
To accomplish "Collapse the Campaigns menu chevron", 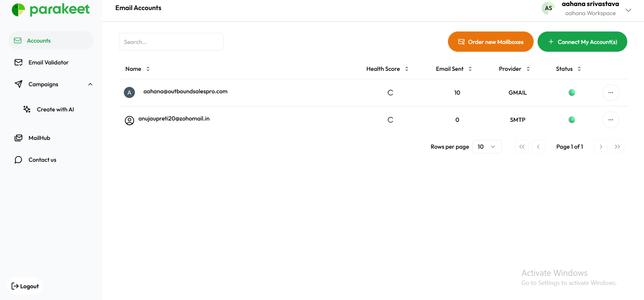I will pos(90,84).
